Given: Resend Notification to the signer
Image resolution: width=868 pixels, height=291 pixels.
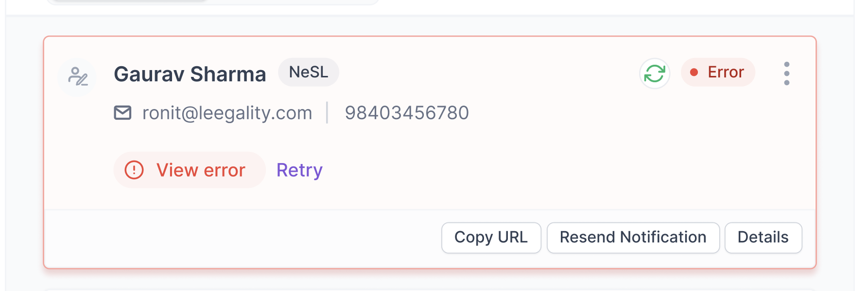Looking at the screenshot, I should tap(633, 237).
